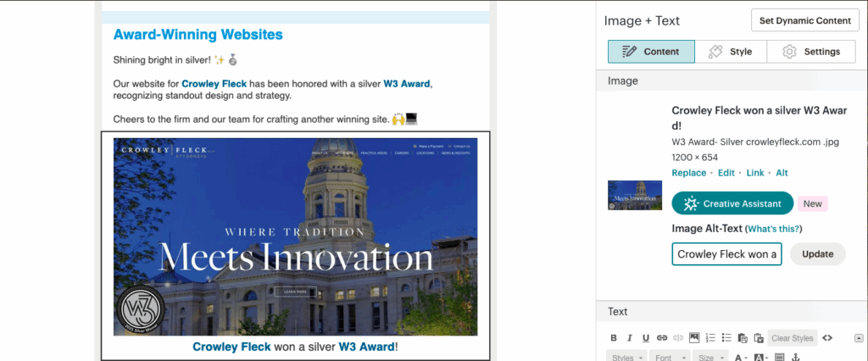Open the Font dropdown

[x=670, y=357]
